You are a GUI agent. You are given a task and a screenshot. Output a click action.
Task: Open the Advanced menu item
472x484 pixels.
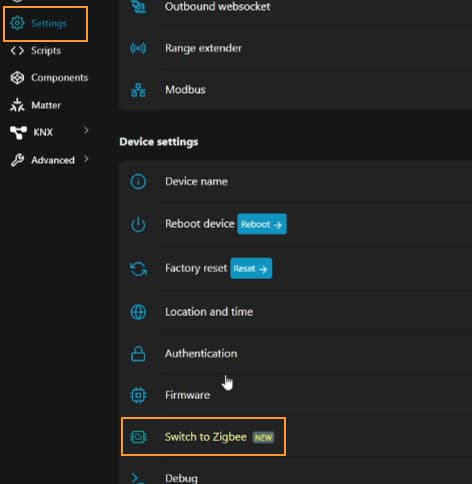[x=53, y=160]
